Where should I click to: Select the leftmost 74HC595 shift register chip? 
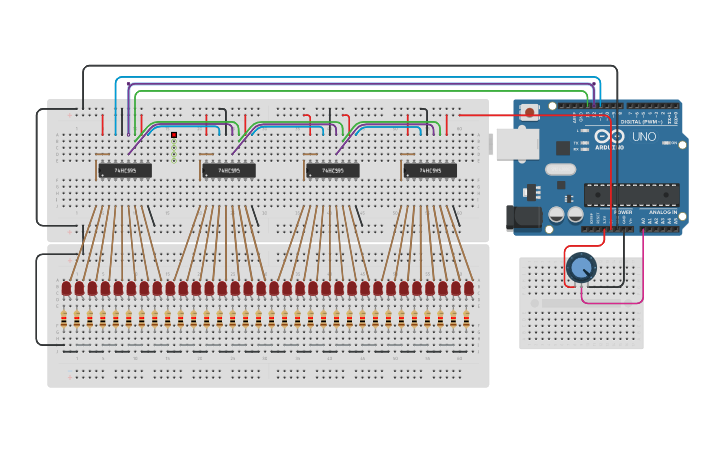coord(125,171)
